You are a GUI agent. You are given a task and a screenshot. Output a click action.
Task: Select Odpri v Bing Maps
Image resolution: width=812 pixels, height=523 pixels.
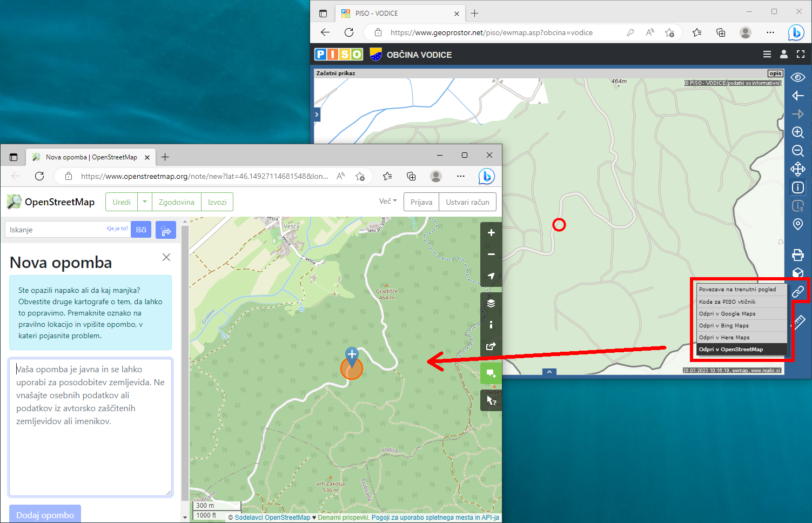(x=741, y=325)
